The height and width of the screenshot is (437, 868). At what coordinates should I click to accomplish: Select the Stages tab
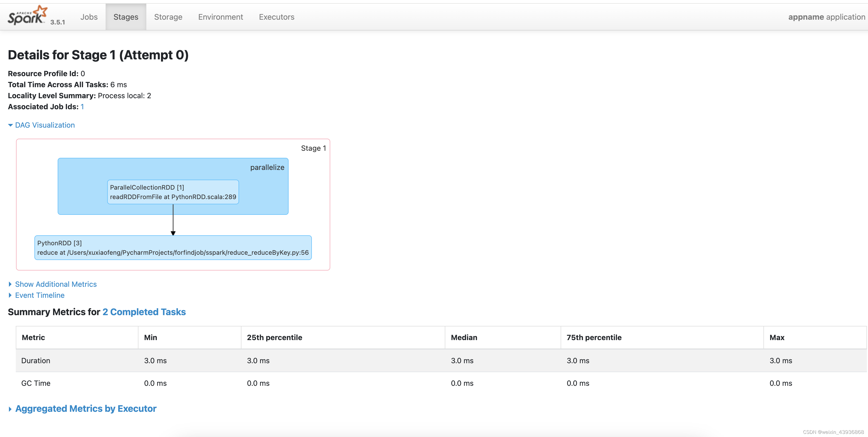coord(126,17)
